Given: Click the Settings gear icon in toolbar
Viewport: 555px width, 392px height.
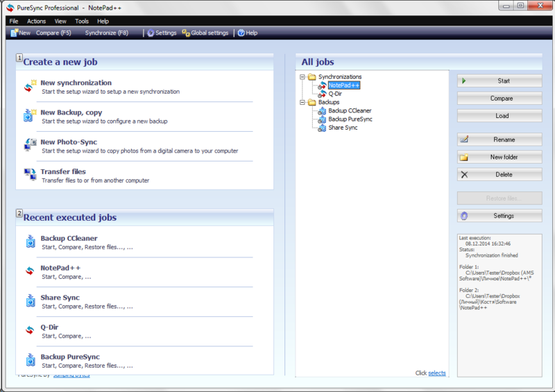Looking at the screenshot, I should (x=151, y=33).
